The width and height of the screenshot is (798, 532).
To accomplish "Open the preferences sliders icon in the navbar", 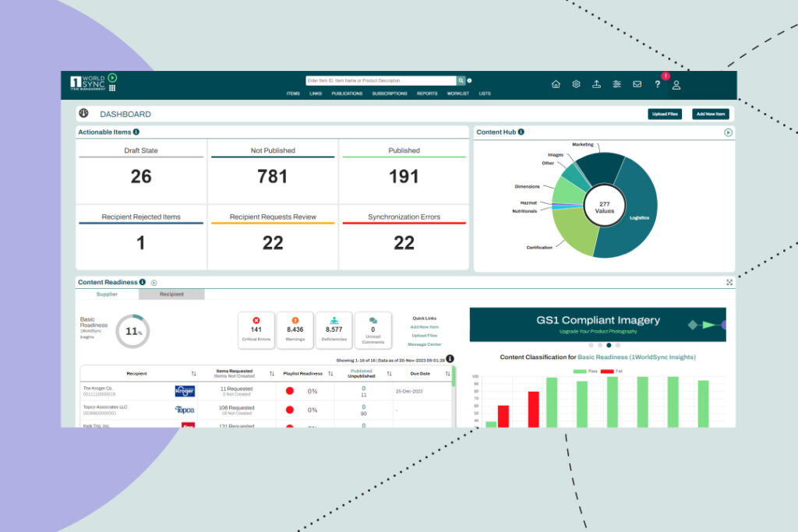I will 616,83.
